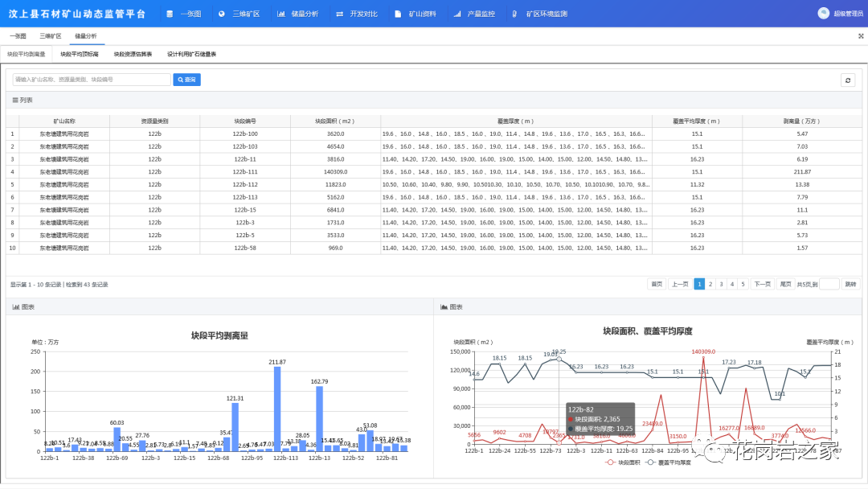Click the document icon beside 矿山资料

coord(398,14)
